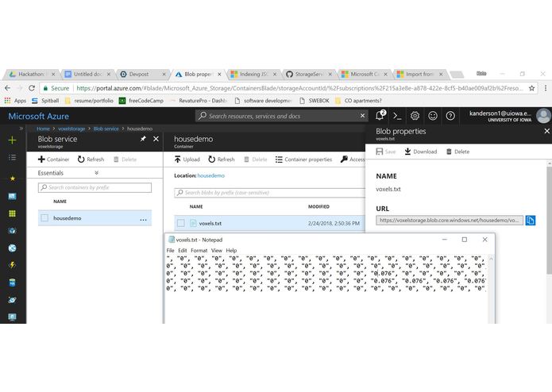Click the browser back arrow
This screenshot has width=552, height=392.
click(x=8, y=88)
